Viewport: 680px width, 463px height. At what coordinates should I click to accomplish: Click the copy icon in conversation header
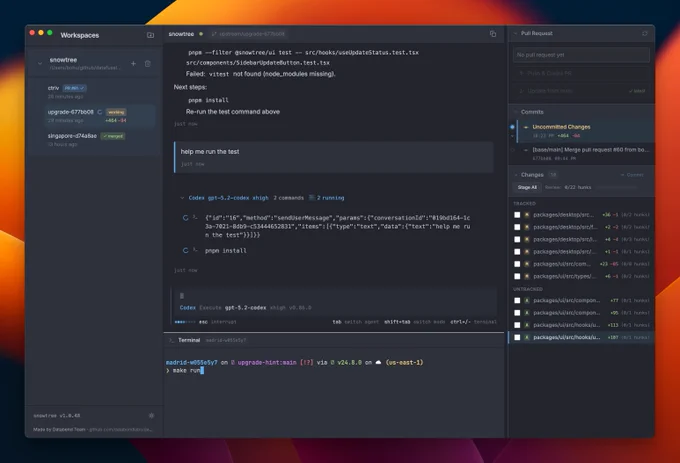pos(493,34)
